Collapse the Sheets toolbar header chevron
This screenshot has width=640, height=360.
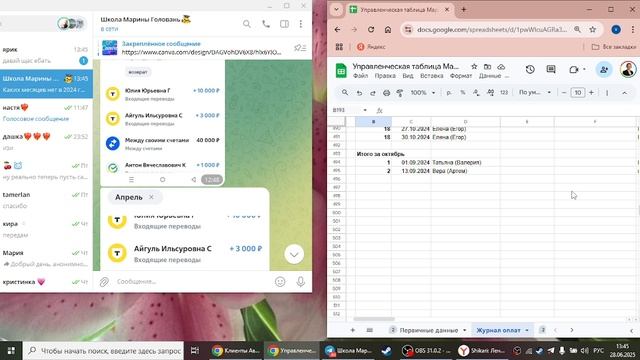tap(624, 93)
